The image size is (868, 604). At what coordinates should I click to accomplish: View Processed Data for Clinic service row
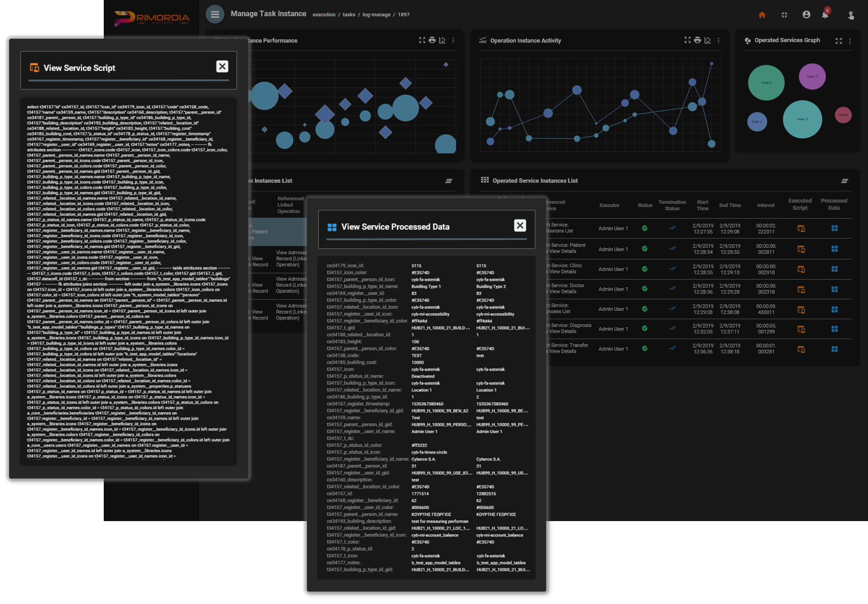[834, 269]
